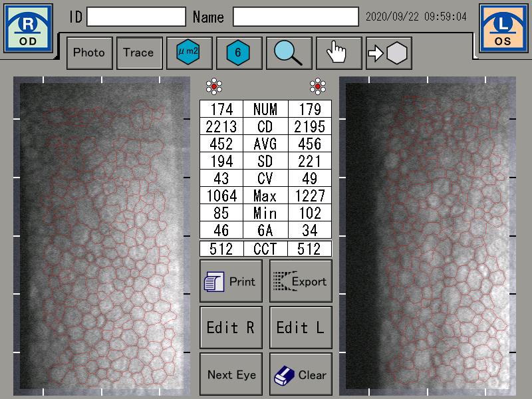Screen dimensions: 532x399
Task: Choose the hand pointer tool
Action: pyautogui.click(x=339, y=53)
